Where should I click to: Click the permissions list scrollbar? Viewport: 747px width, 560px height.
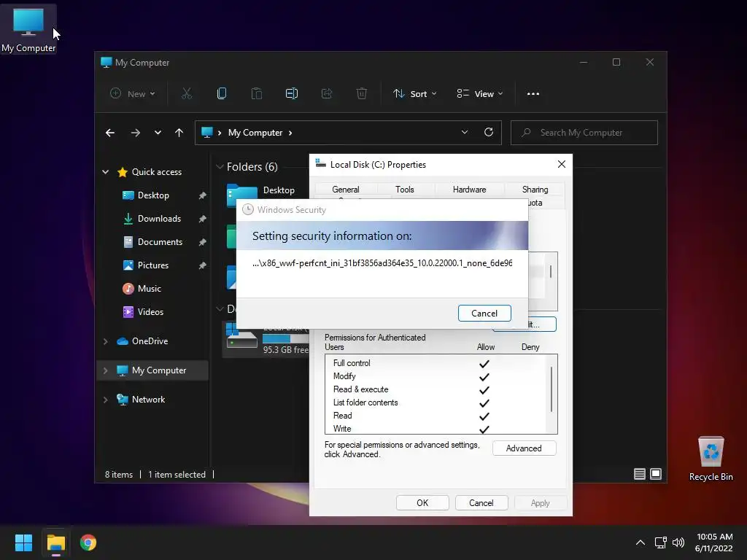coord(551,389)
